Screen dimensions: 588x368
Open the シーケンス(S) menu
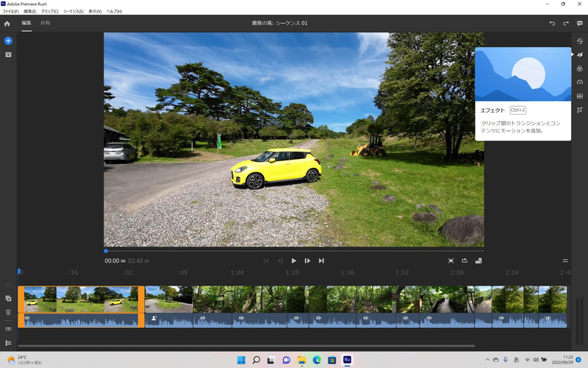click(x=72, y=12)
